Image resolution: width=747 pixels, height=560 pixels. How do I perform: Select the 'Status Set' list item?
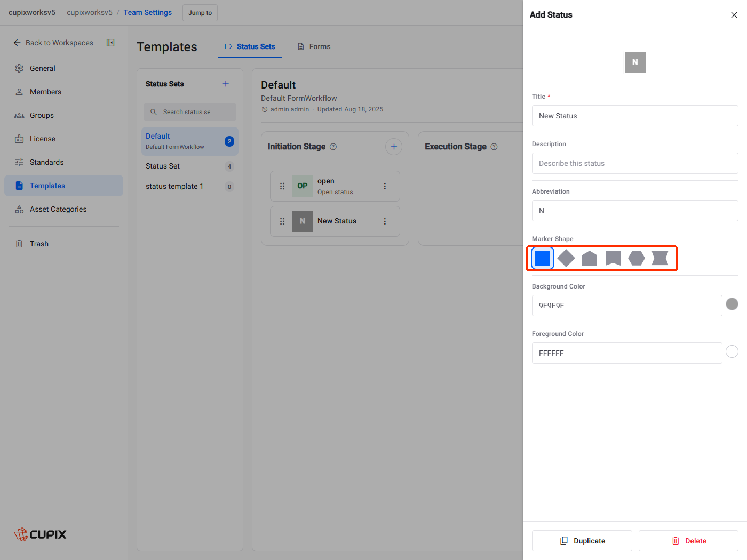coord(190,166)
